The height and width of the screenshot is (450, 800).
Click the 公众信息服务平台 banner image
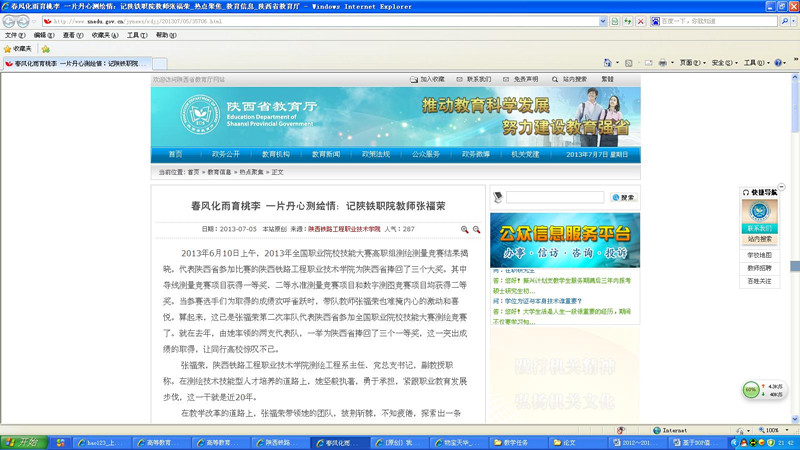[x=566, y=239]
